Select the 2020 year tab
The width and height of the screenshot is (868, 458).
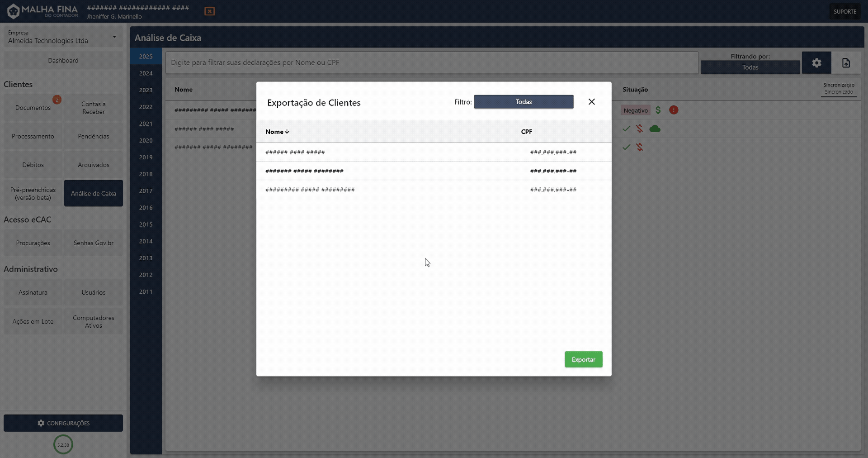[146, 140]
